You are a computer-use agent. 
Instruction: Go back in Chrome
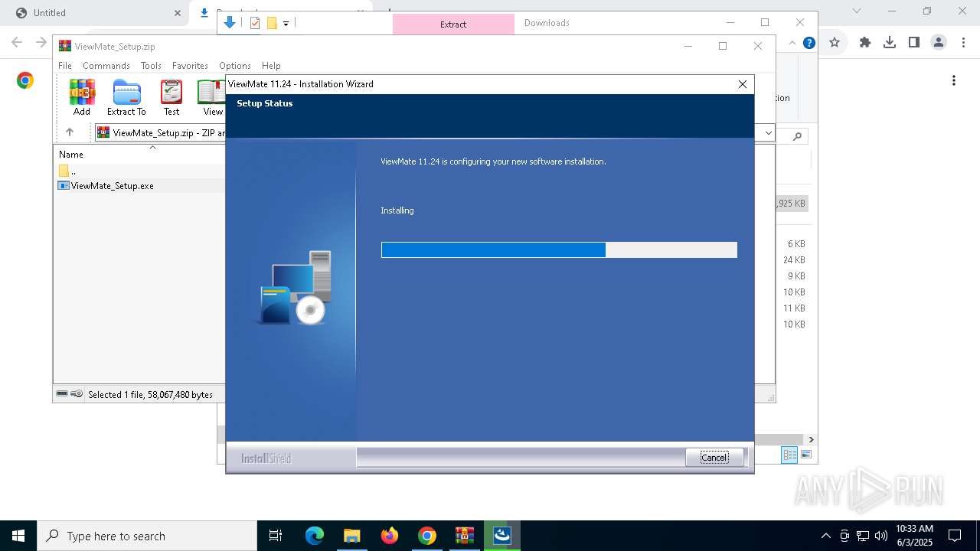17,43
